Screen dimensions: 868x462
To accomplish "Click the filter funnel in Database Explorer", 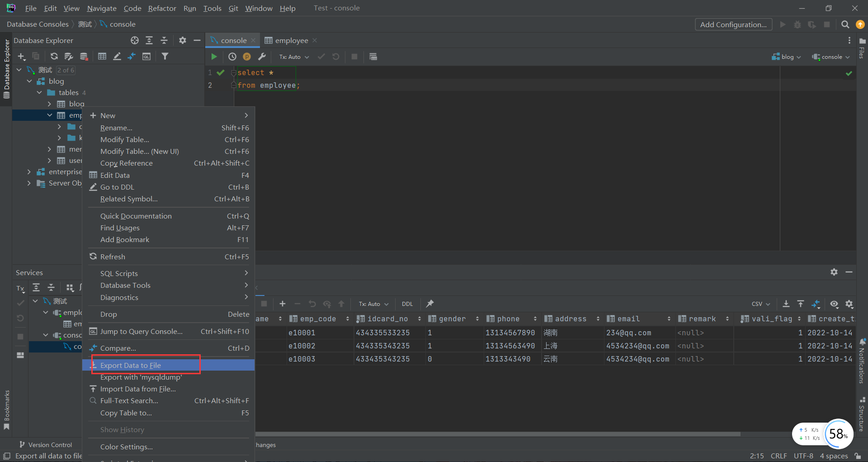I will click(165, 56).
